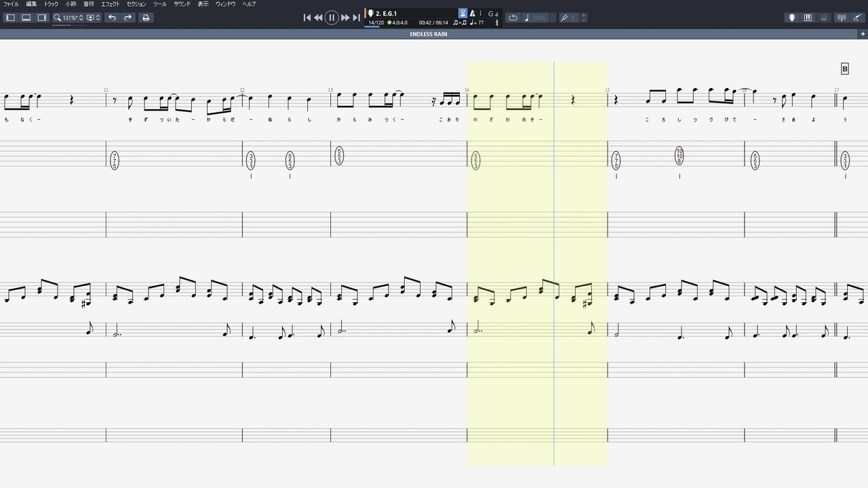Open the 表示 menu
868x488 pixels.
coord(203,4)
